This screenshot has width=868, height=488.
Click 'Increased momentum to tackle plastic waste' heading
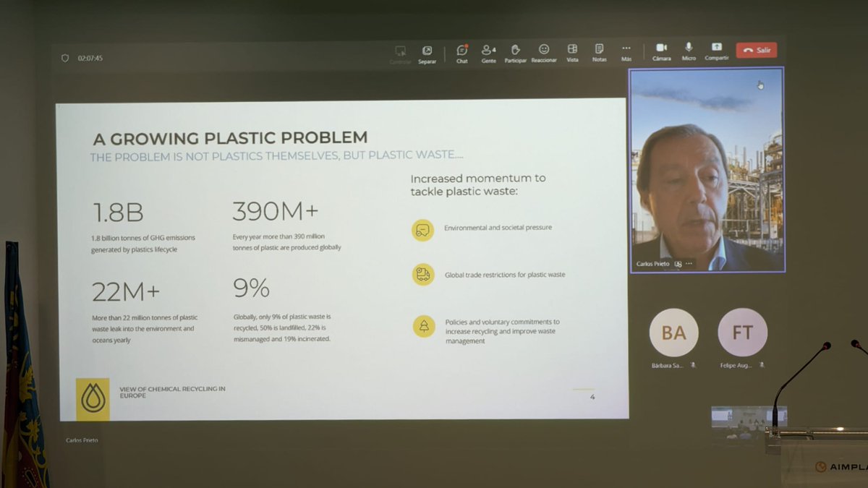pos(478,184)
